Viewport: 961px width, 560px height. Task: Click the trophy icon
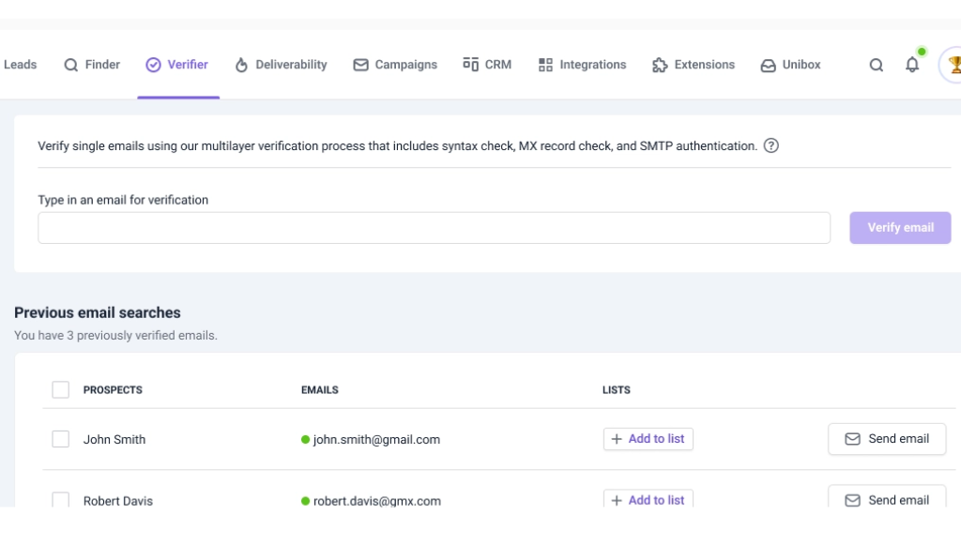pos(953,65)
